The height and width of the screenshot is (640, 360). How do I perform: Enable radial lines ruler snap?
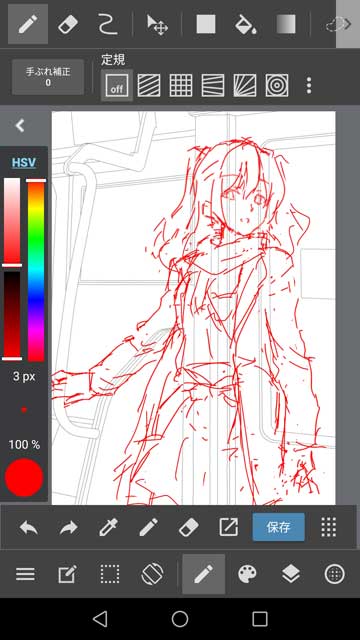tap(245, 85)
